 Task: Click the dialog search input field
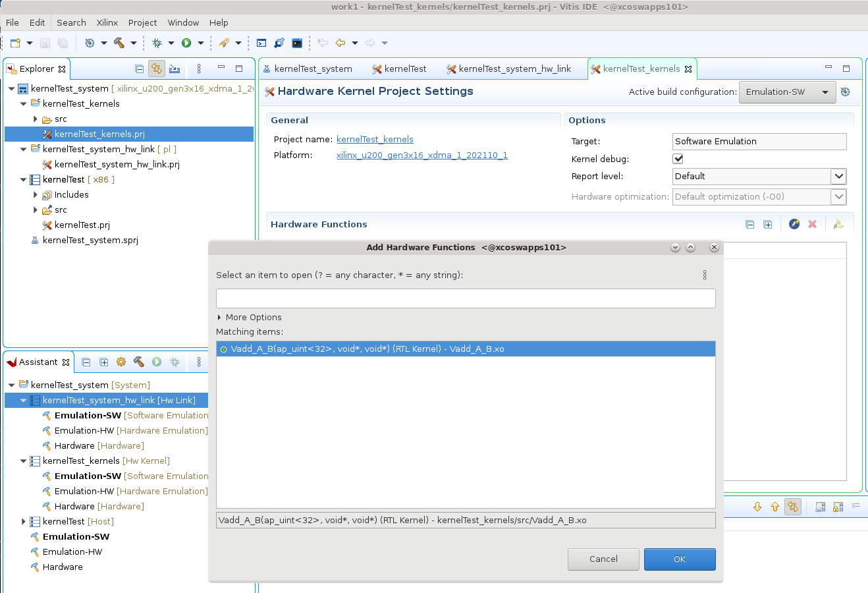[x=466, y=298]
